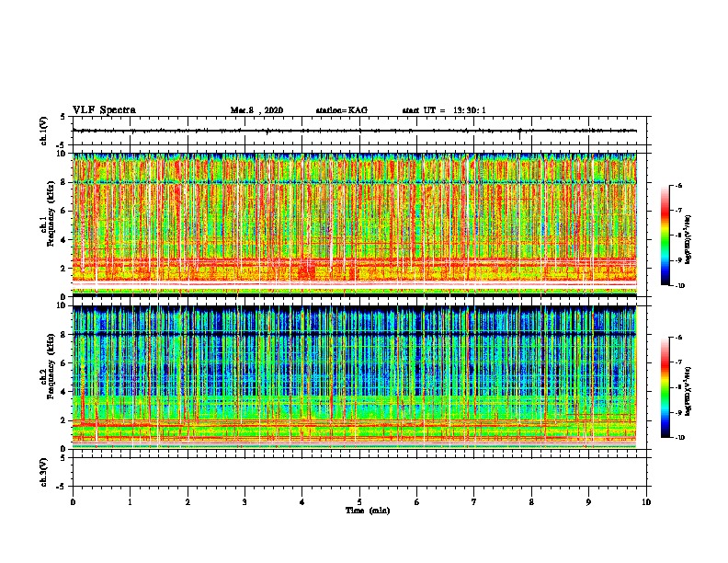Click the ch.1 spectrogram color bar
Image resolution: width=728 pixels, height=563 pixels.
[x=665, y=236]
